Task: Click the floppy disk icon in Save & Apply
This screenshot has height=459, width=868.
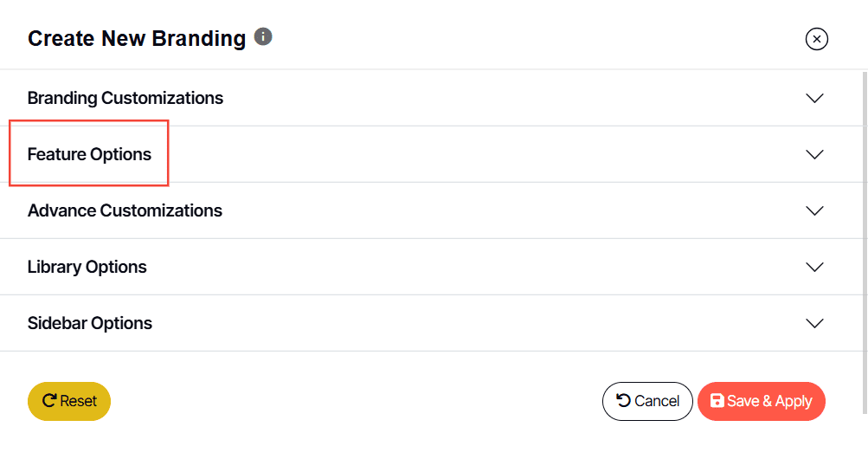Action: point(717,401)
